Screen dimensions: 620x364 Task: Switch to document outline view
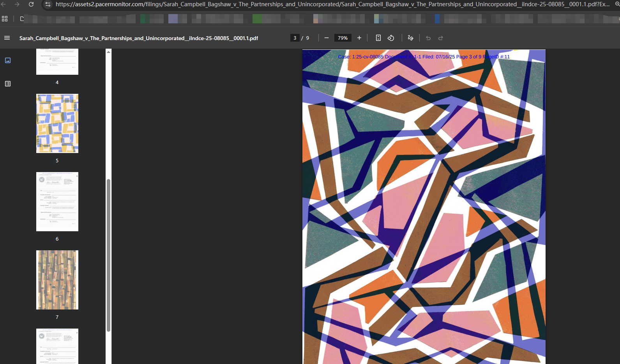coord(8,84)
